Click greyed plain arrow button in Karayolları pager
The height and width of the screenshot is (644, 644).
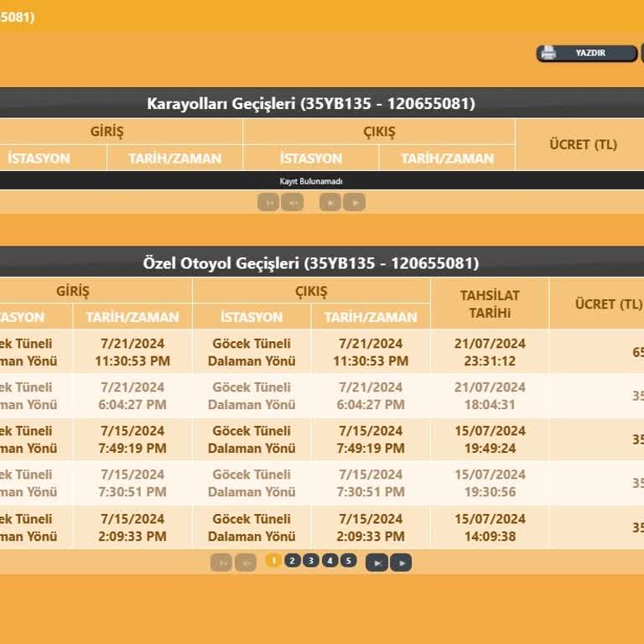tap(355, 202)
